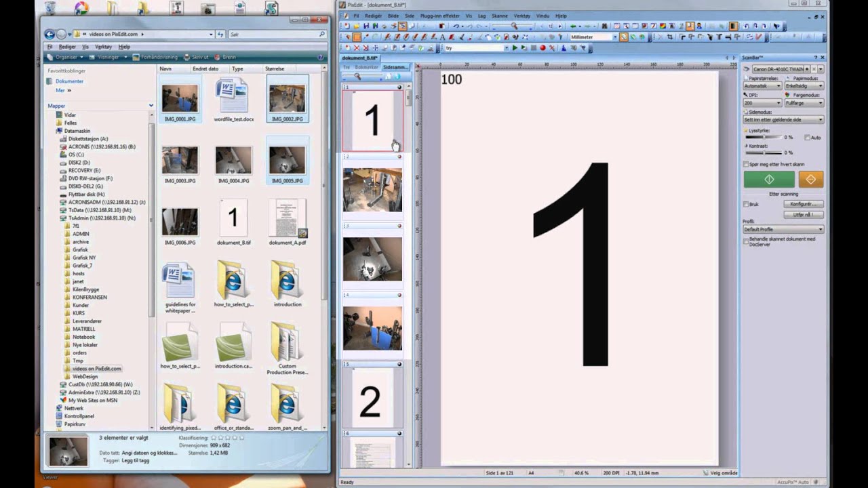
Task: Click the Explorer back arrow button
Action: tap(50, 34)
